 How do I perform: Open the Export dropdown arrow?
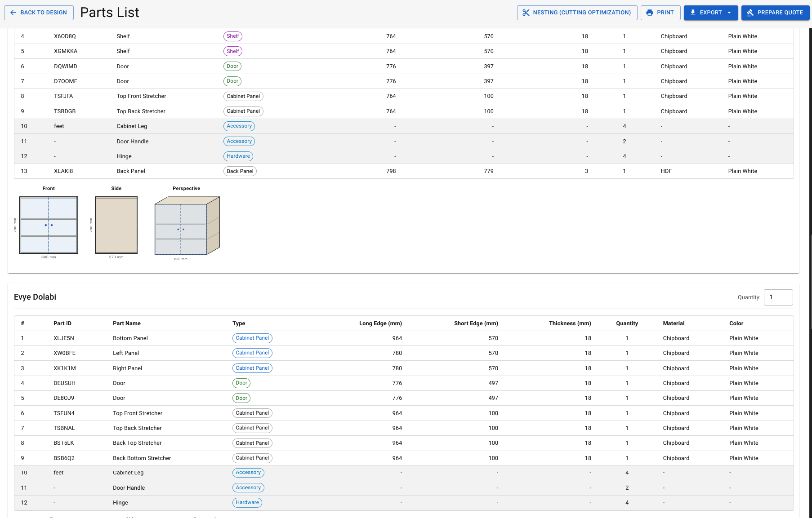[729, 13]
